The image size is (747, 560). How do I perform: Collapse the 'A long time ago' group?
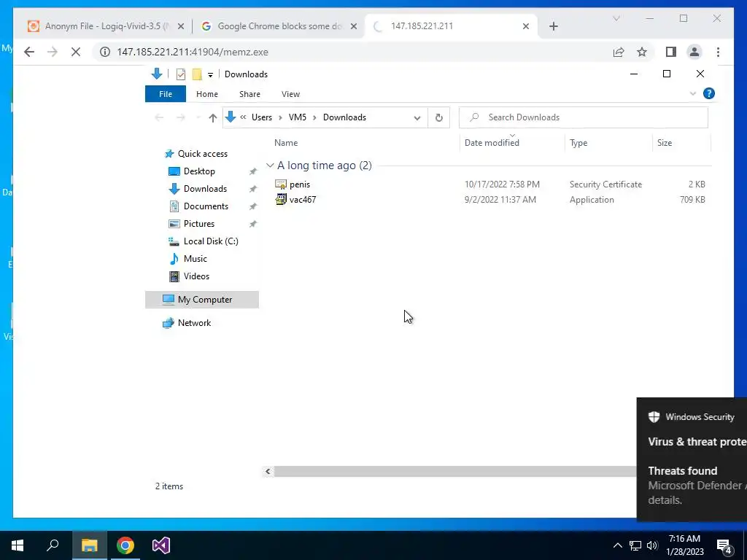(270, 166)
